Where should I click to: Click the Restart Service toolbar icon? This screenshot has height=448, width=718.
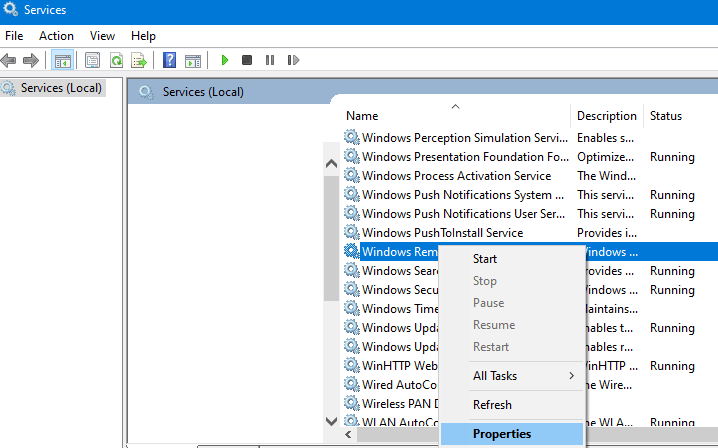[293, 60]
